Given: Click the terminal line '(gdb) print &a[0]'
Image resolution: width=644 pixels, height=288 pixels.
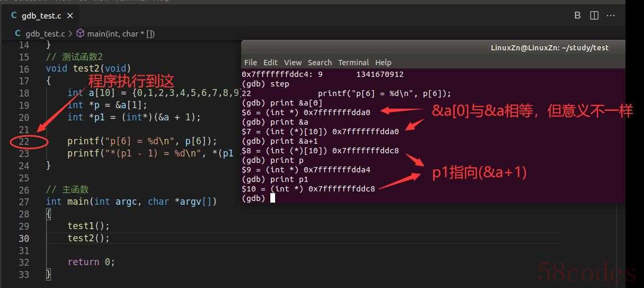Looking at the screenshot, I should point(281,103).
